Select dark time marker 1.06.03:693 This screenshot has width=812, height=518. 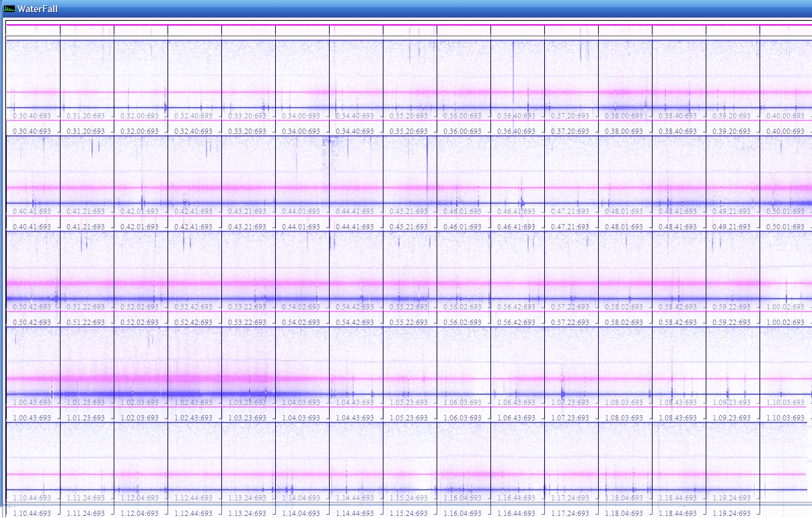463,418
